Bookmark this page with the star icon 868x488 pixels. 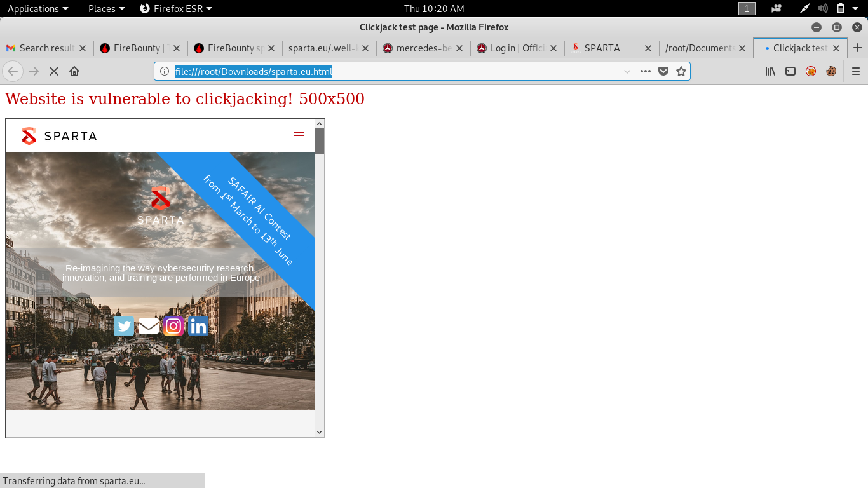[681, 71]
